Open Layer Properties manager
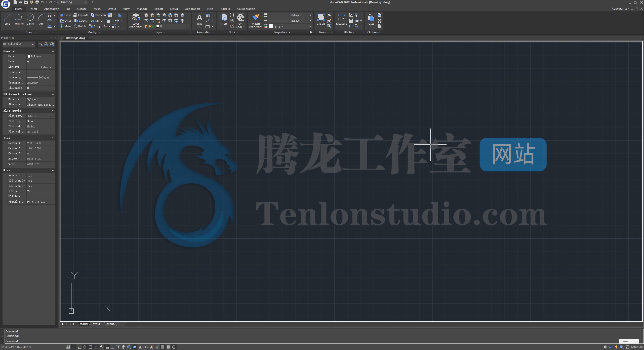 tap(136, 21)
